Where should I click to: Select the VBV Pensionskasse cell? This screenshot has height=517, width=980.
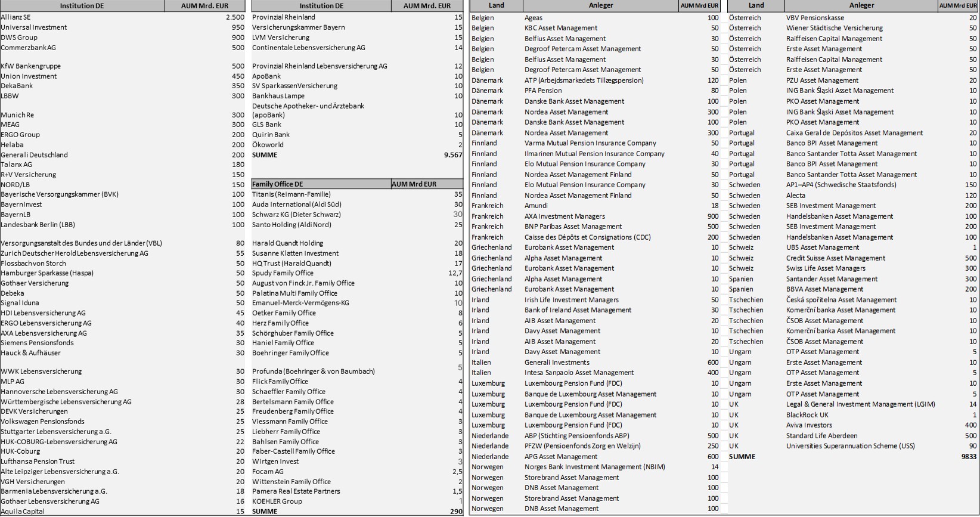815,18
